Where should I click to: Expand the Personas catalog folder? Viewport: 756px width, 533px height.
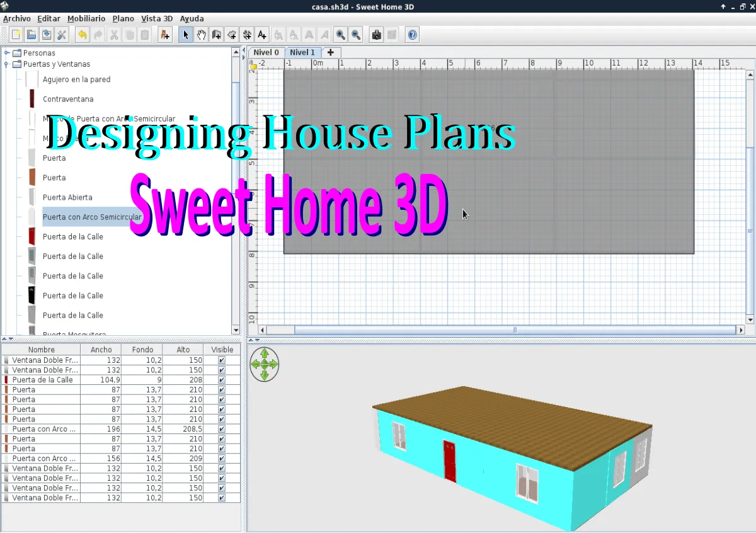pyautogui.click(x=7, y=53)
